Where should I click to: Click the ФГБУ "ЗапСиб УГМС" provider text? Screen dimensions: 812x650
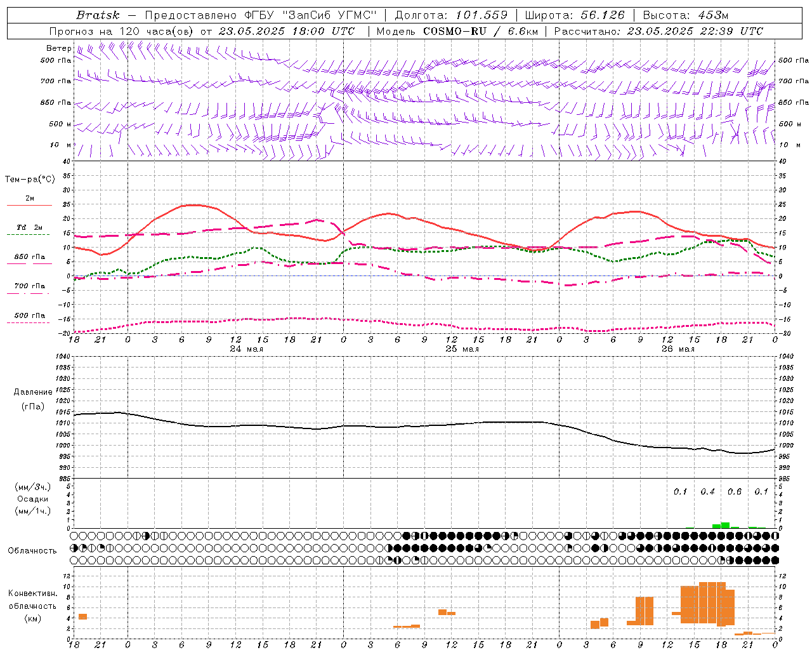coord(311,15)
